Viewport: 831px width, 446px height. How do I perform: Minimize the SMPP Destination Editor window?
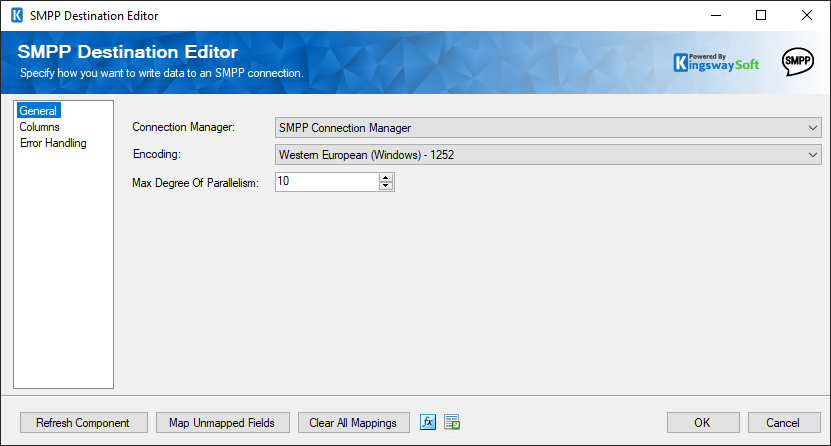(x=716, y=15)
